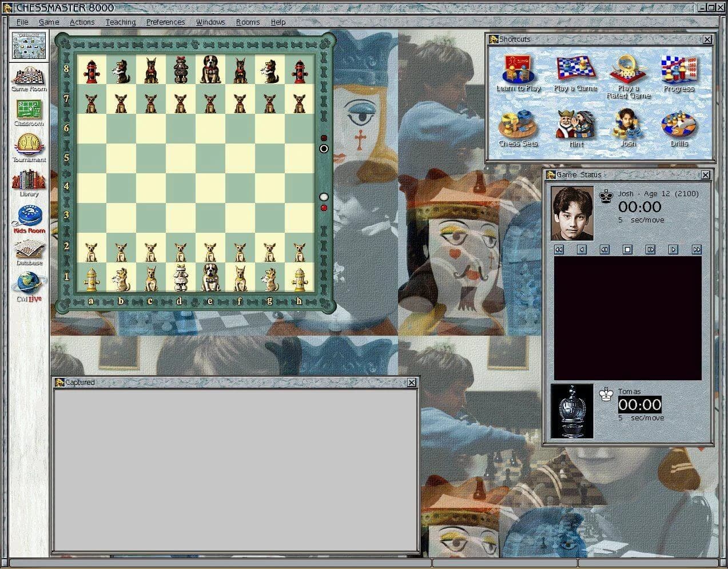Toggle the white side indicator on board edge
Viewport: 728px width, 569px height.
tap(324, 197)
